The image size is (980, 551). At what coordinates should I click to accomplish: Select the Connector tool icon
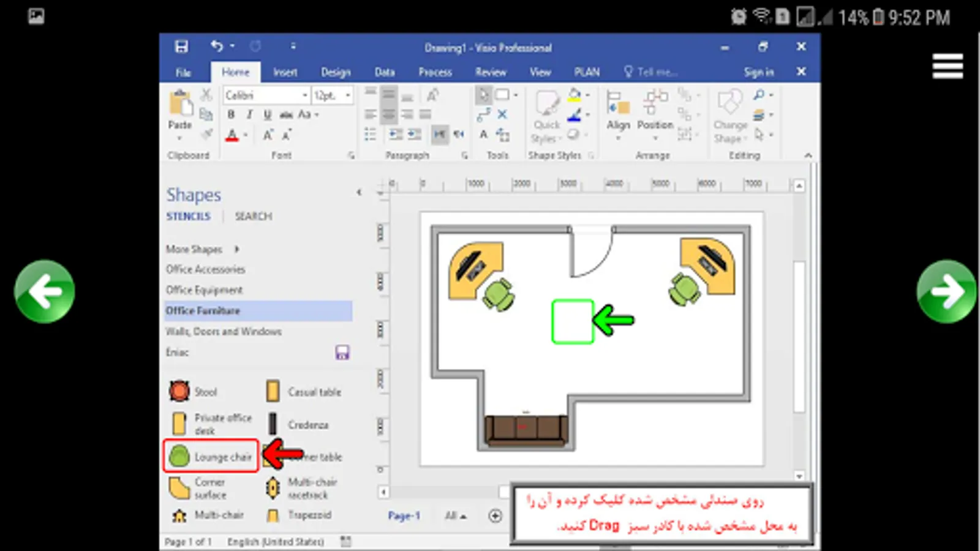483,114
